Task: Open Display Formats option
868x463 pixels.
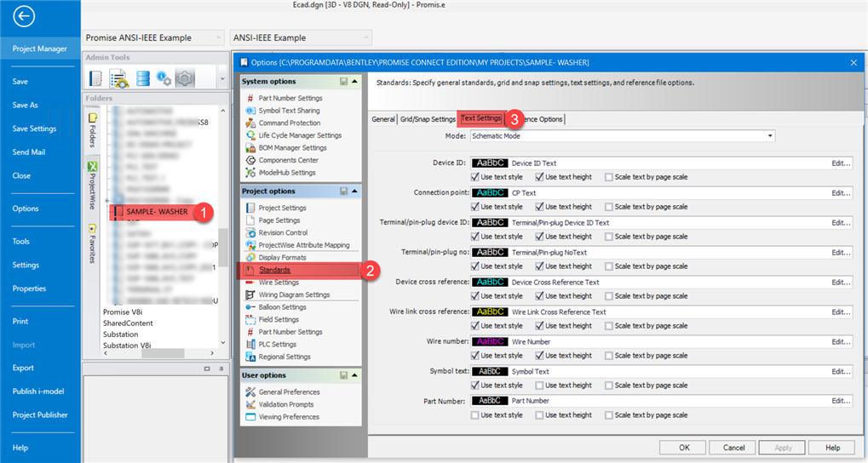Action: [x=282, y=258]
